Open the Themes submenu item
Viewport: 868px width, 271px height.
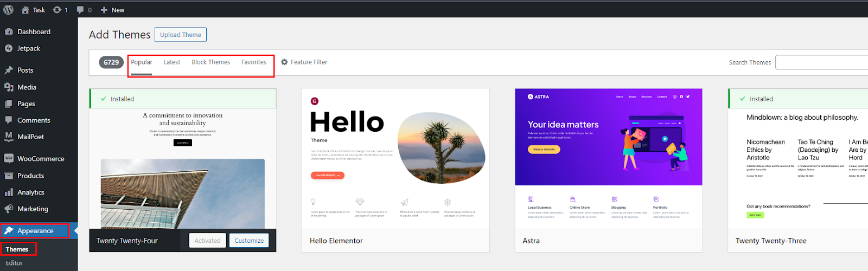(17, 249)
